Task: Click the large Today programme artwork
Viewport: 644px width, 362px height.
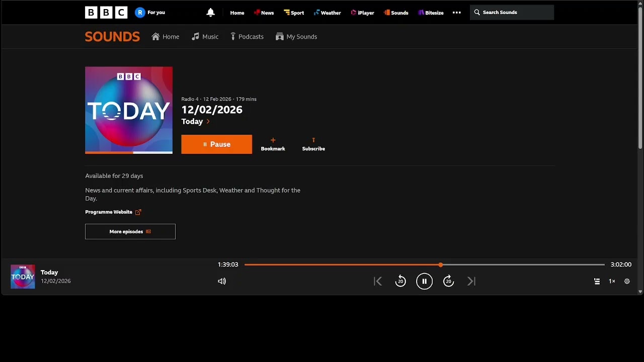Action: (x=129, y=110)
